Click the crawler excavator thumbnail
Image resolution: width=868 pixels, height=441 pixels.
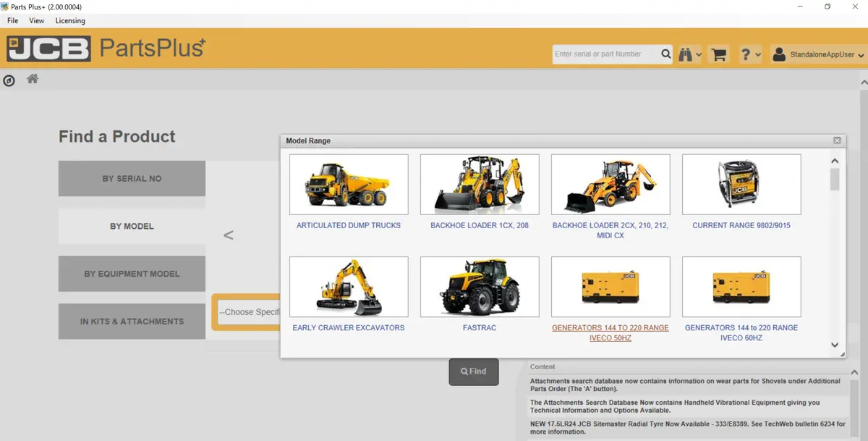tap(349, 287)
